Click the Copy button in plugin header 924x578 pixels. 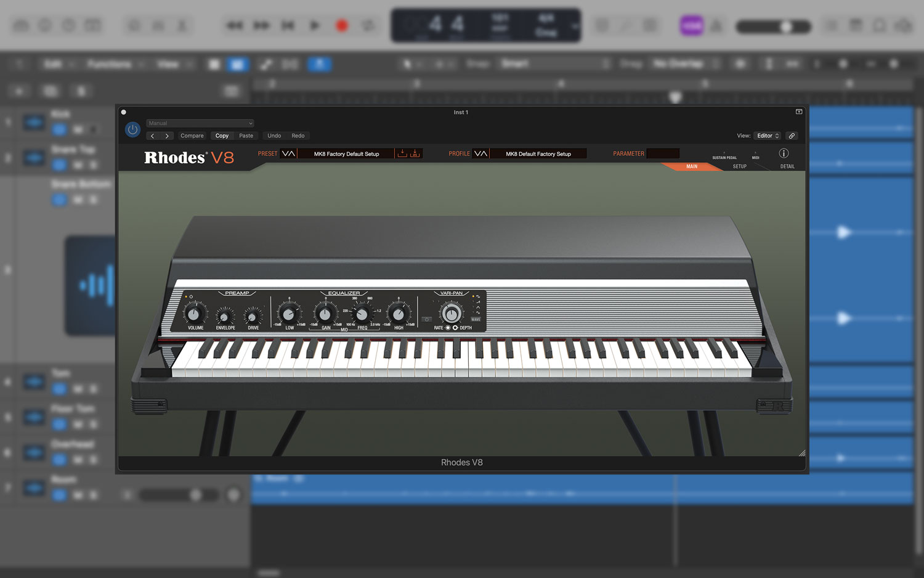222,136
